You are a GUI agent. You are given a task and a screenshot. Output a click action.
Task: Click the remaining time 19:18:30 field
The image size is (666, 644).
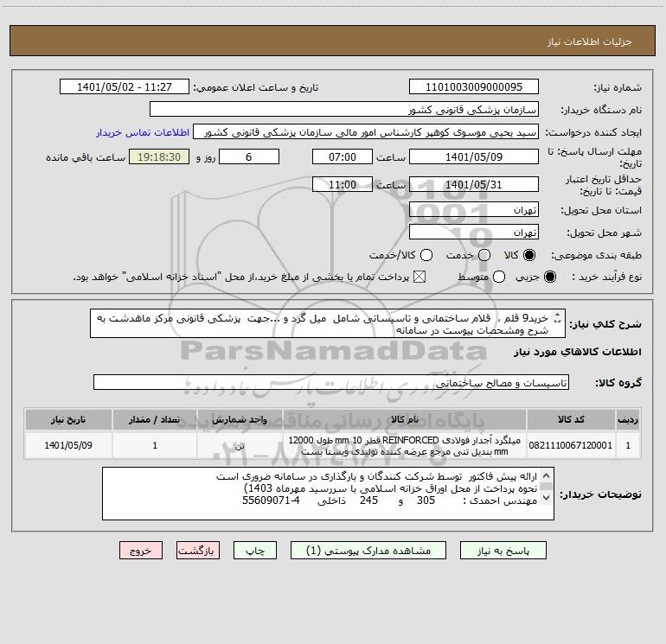click(x=159, y=156)
